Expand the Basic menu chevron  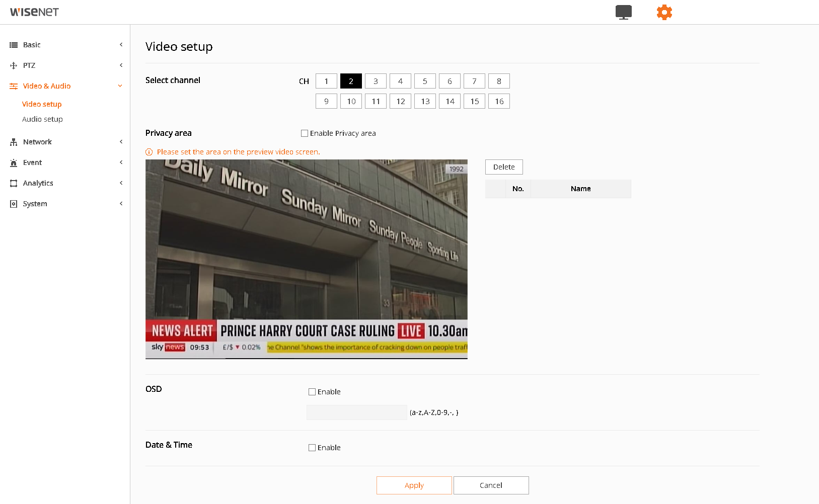(x=121, y=45)
